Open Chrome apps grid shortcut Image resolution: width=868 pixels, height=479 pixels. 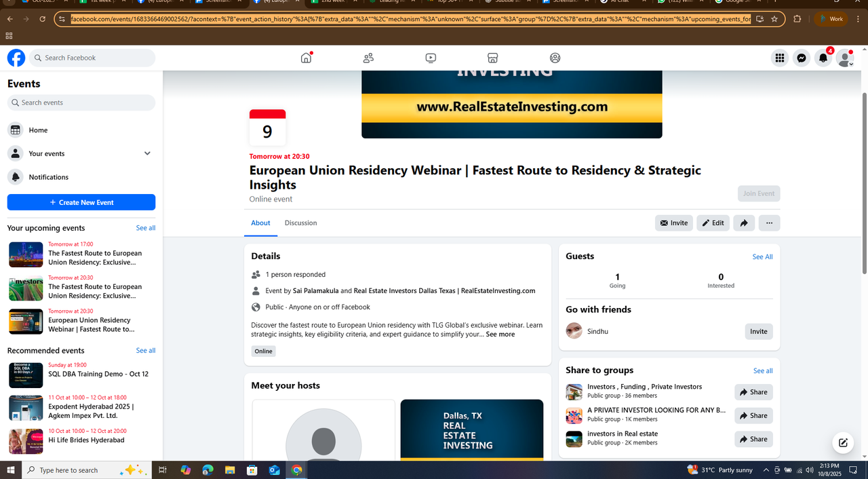9,35
